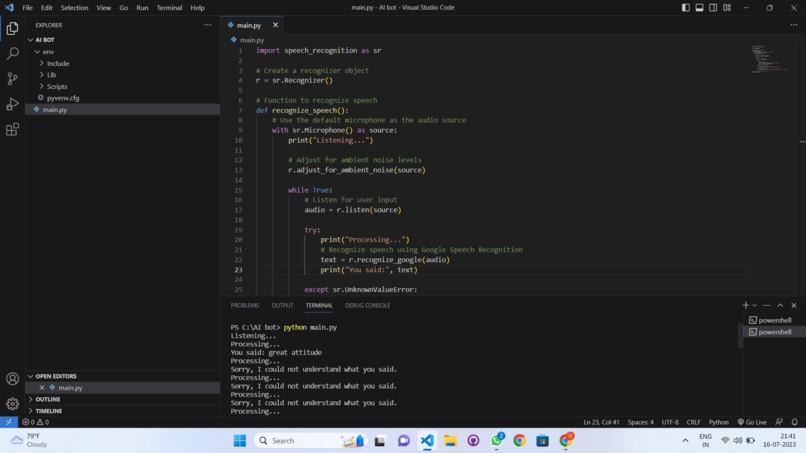
Task: Click the remote window status icon
Action: 9,422
